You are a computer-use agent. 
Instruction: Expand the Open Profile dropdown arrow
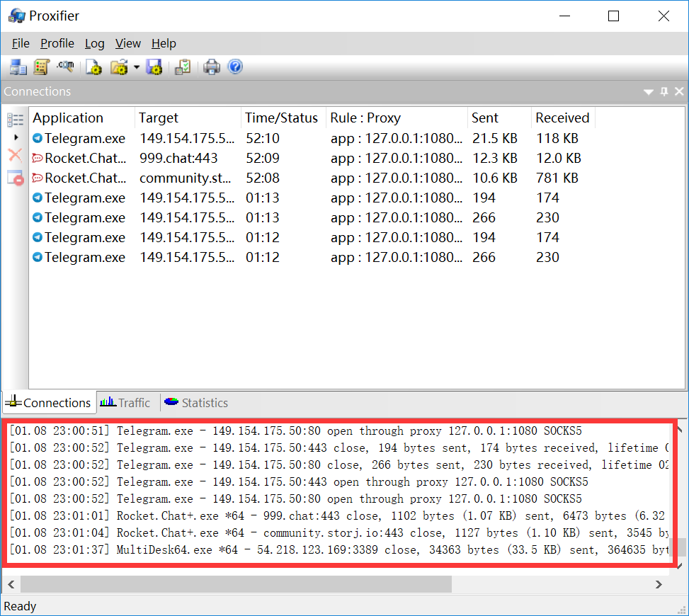tap(137, 67)
